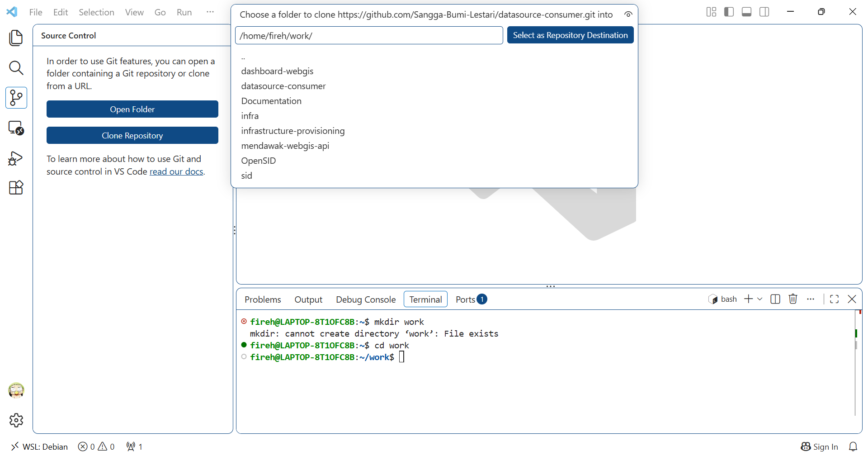
Task: Select the datasource-consumer folder
Action: tap(434, 86)
